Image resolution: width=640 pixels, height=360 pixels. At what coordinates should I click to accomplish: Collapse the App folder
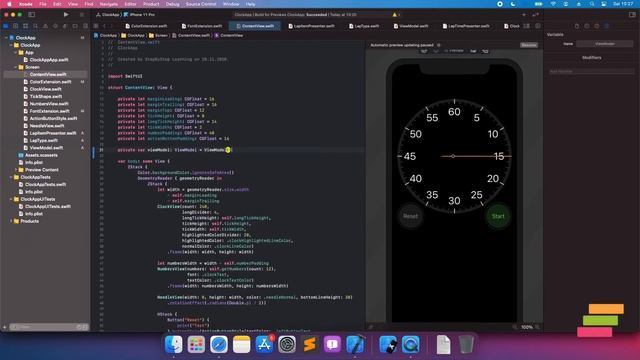pyautogui.click(x=16, y=52)
